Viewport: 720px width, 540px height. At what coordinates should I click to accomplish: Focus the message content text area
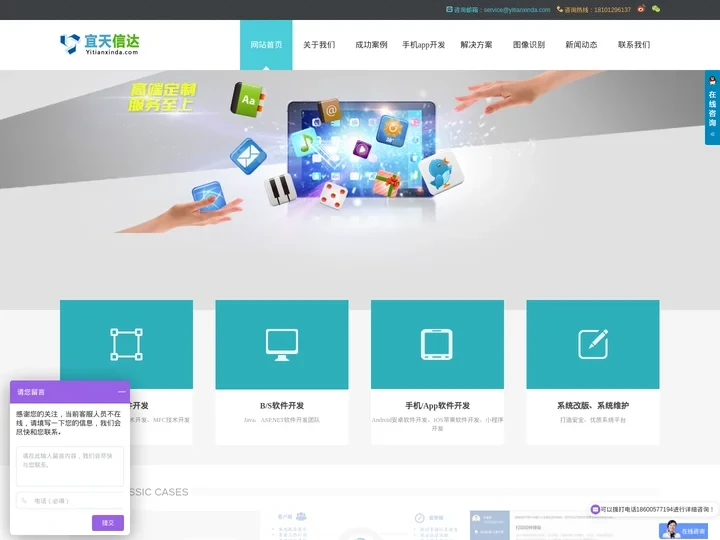70,466
